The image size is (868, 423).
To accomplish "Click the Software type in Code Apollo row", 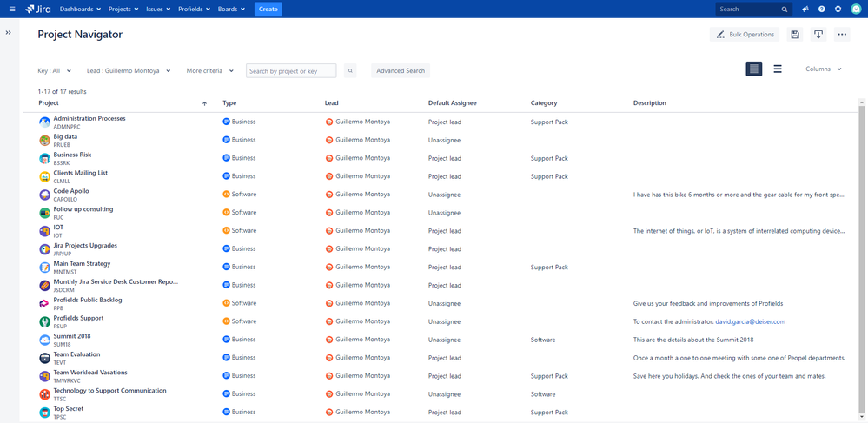I will [x=243, y=195].
